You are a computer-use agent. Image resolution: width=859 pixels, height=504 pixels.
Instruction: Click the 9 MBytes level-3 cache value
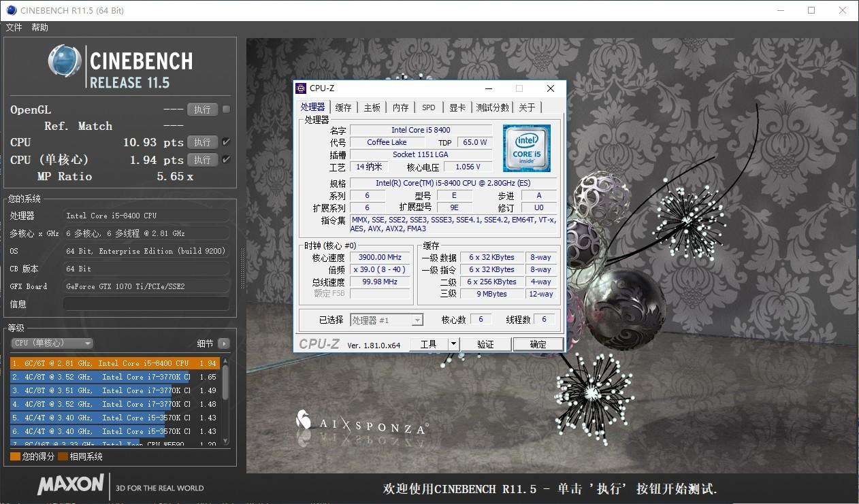coord(491,294)
